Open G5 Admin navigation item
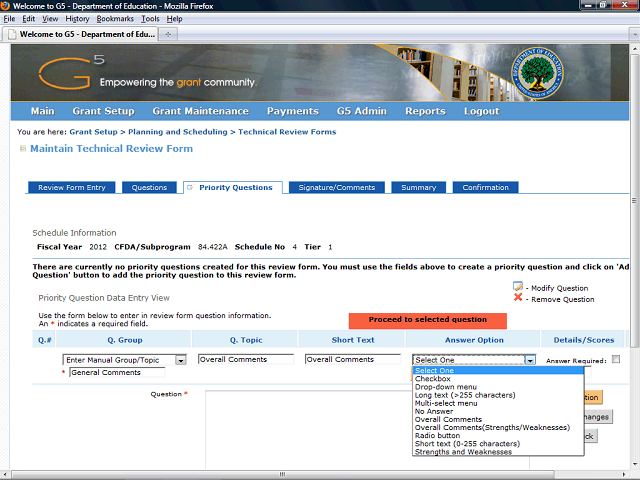The height and width of the screenshot is (480, 640). (362, 111)
